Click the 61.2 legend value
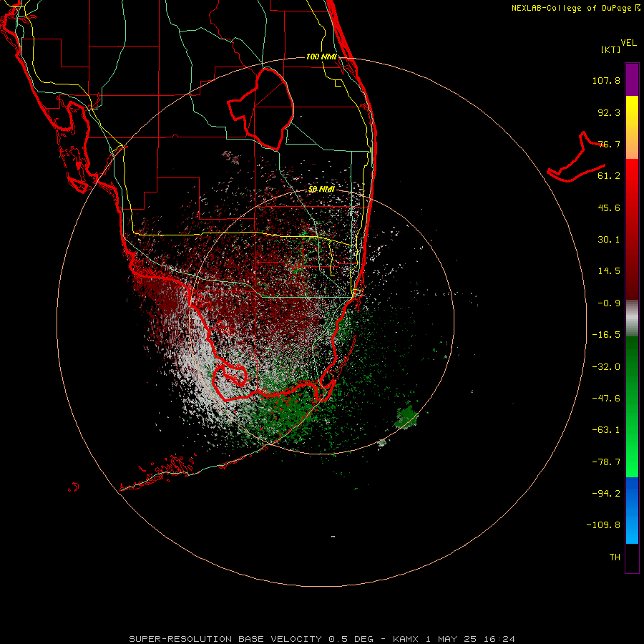This screenshot has width=644, height=644. click(x=609, y=176)
